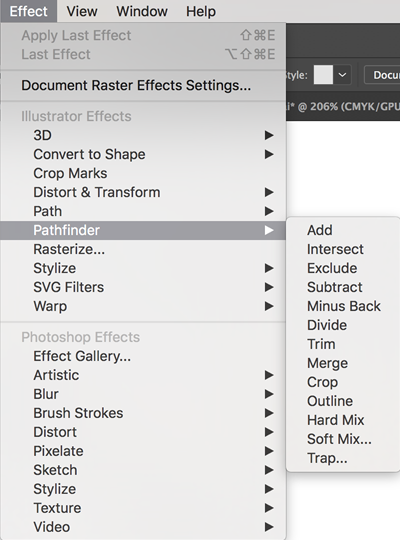
Task: Apply the Merge pathfinder effect
Action: click(x=343, y=363)
